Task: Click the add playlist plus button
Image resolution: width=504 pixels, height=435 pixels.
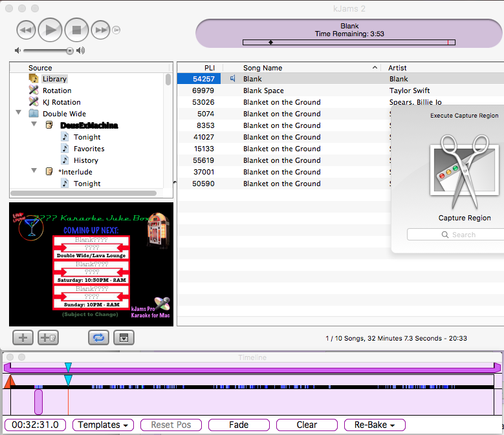Action: click(23, 337)
